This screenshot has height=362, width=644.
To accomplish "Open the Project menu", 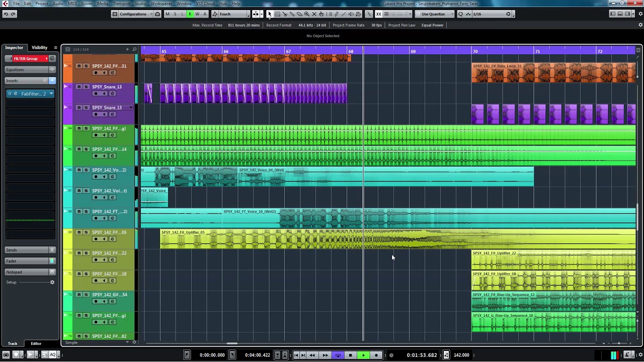I will point(42,4).
